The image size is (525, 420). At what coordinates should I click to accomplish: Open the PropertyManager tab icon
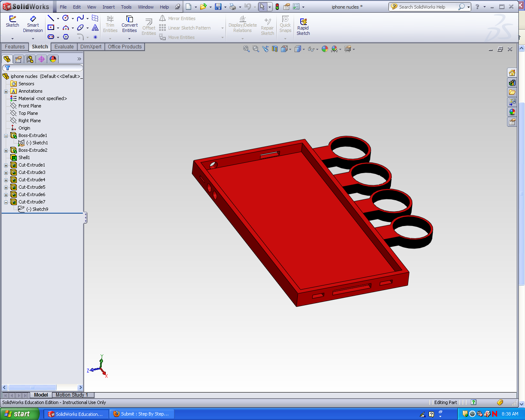[18, 59]
